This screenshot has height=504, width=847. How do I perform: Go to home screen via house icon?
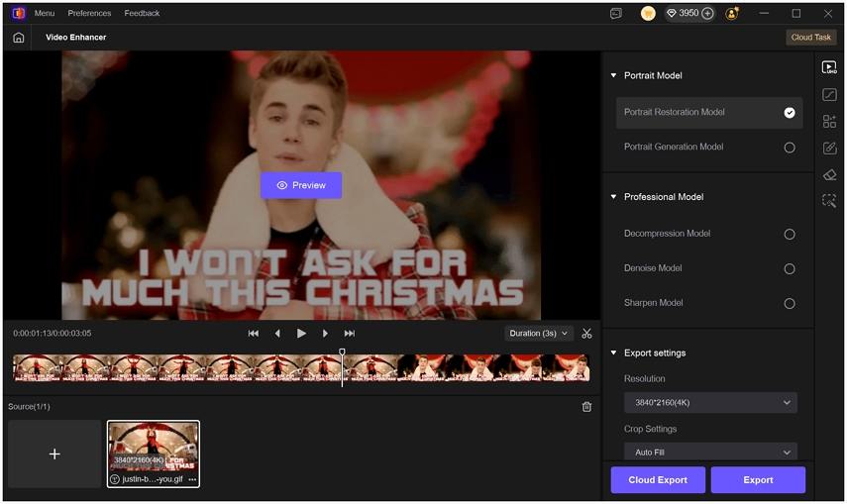pos(19,38)
